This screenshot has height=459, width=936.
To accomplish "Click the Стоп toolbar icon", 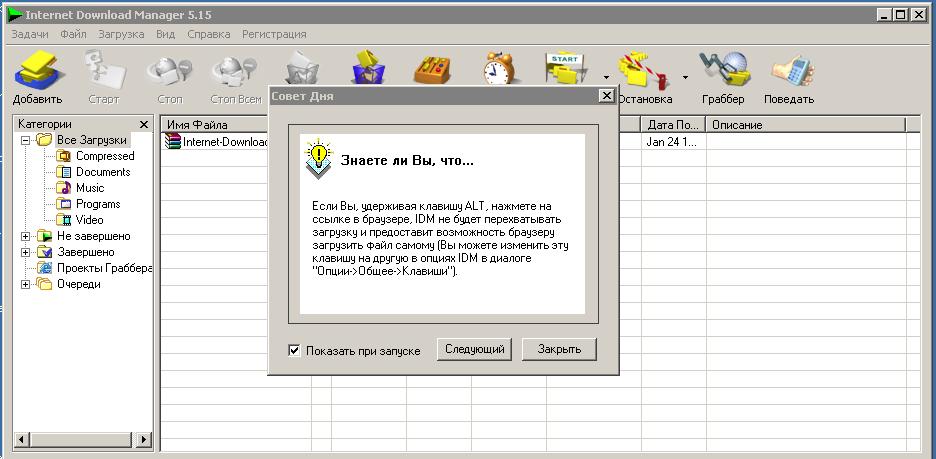I will tap(170, 70).
